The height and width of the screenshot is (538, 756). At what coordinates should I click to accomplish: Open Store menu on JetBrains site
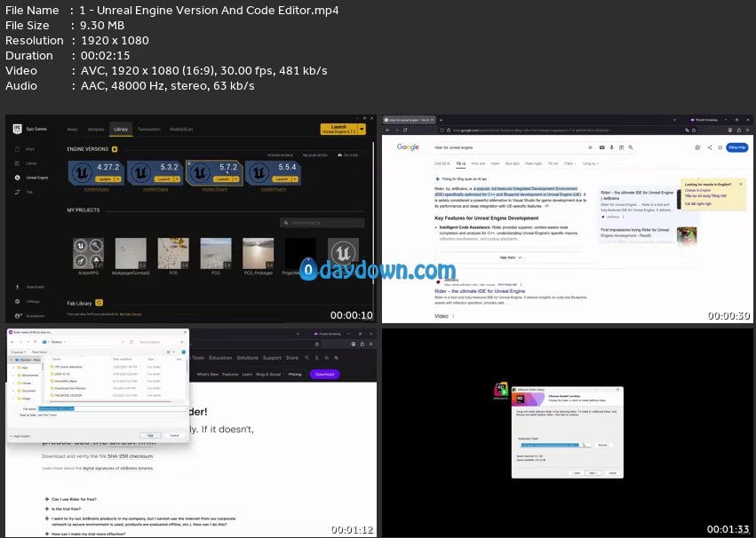point(292,358)
